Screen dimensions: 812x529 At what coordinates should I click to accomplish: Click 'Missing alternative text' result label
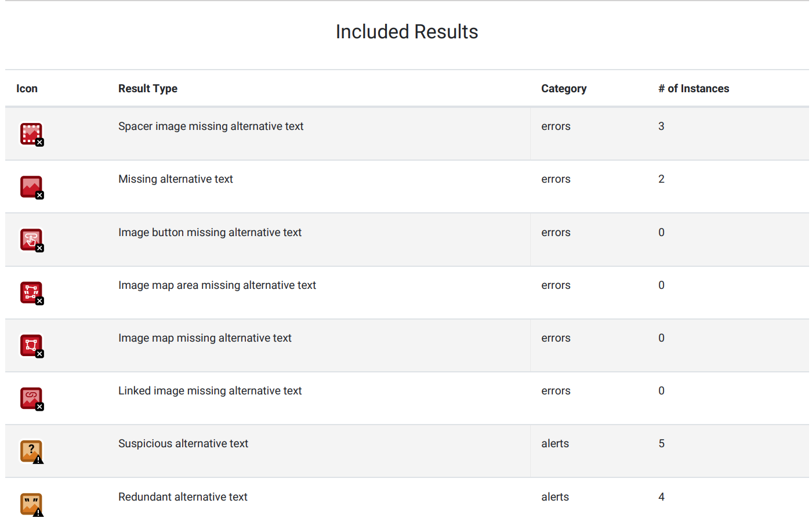[175, 179]
